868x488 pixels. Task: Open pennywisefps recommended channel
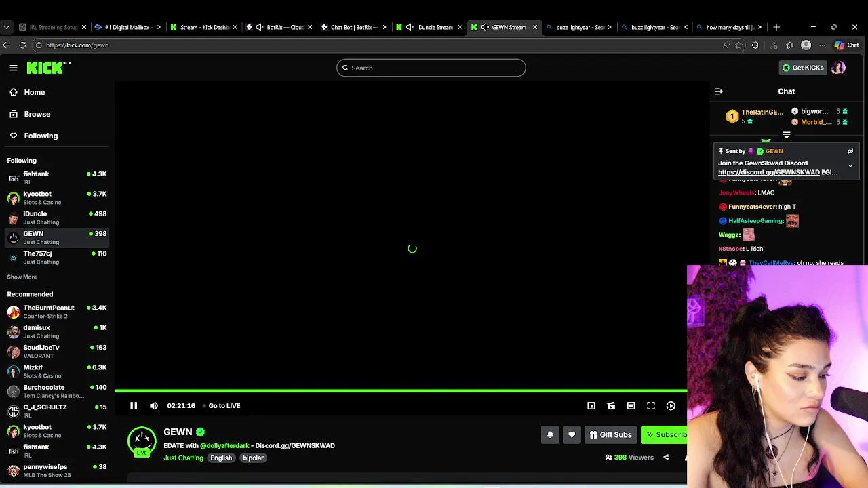[x=57, y=470]
